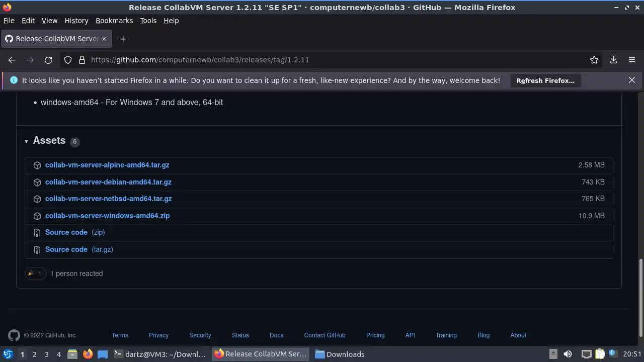Open the Security footer link
The image size is (644, 362).
click(200, 335)
